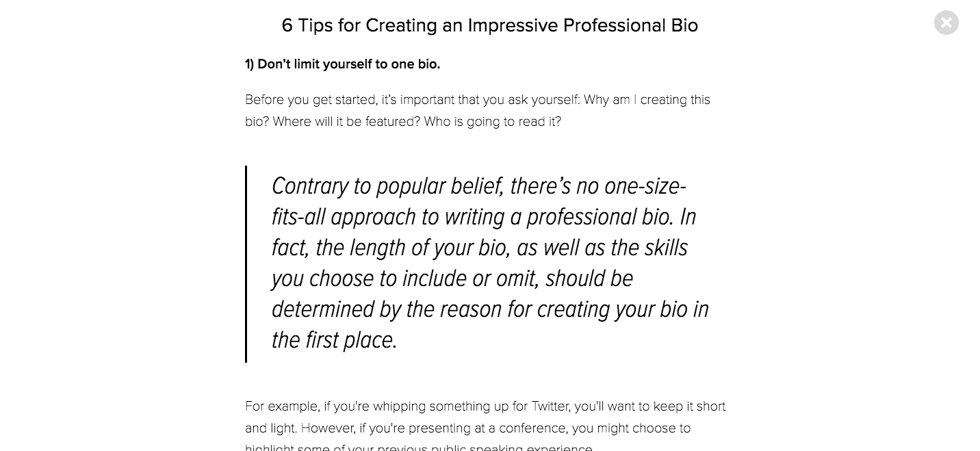Viewport: 980px width, 451px height.
Task: Click the words 'Professional Bio' in the title
Action: [630, 25]
